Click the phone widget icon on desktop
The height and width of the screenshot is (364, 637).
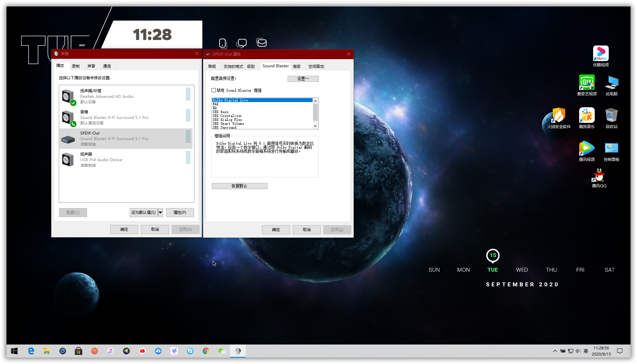tap(223, 43)
